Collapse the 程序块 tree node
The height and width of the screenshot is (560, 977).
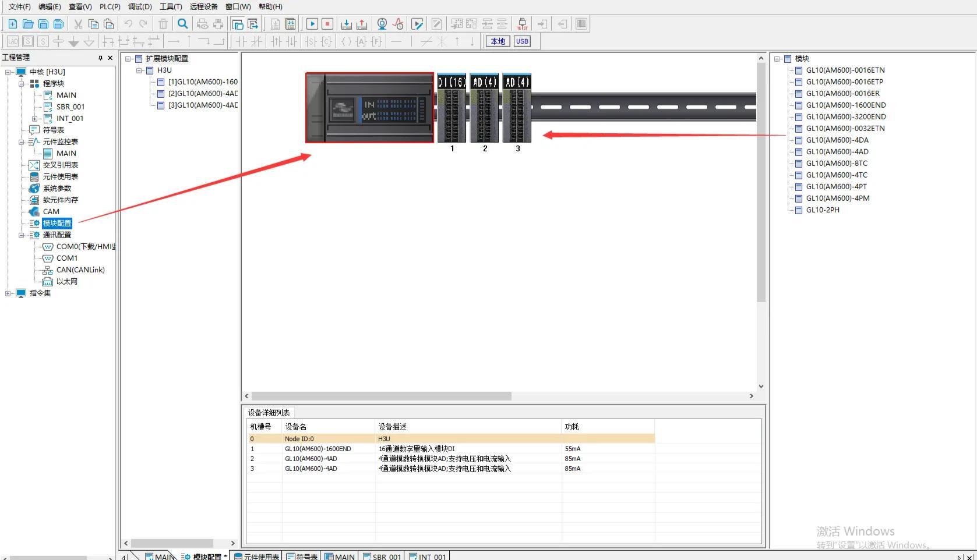pyautogui.click(x=22, y=84)
